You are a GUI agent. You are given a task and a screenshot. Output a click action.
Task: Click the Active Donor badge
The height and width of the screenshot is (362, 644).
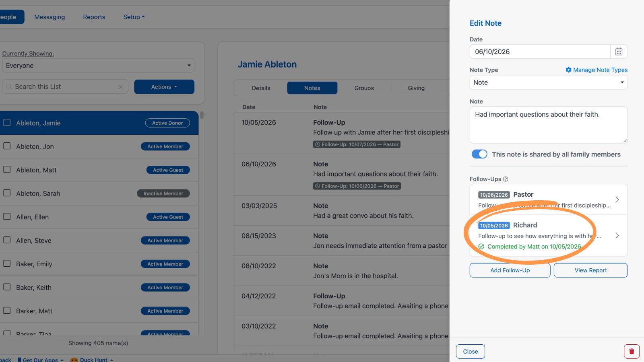coord(167,123)
